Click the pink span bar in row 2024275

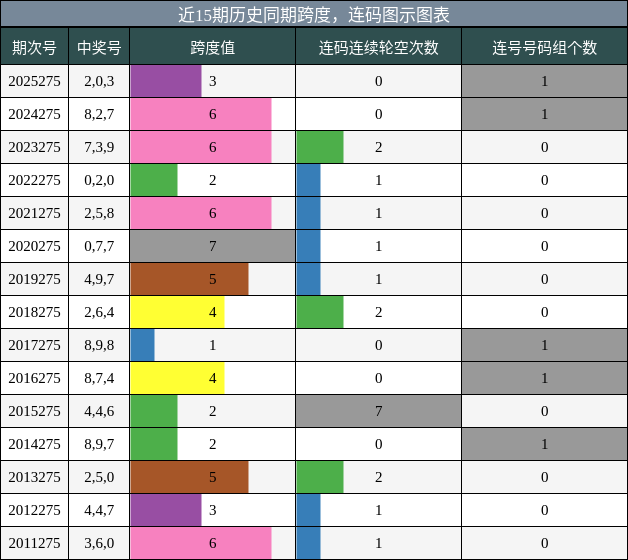pyautogui.click(x=201, y=114)
